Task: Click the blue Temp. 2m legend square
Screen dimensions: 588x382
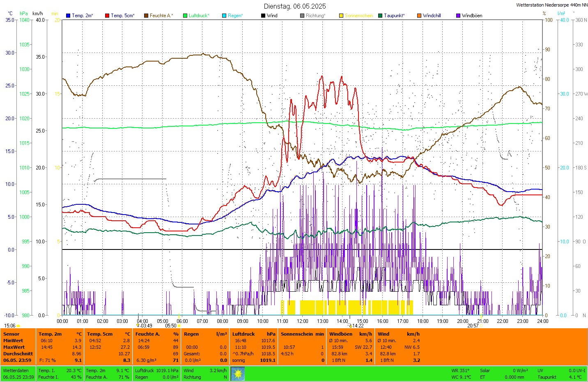Action: 68,16
